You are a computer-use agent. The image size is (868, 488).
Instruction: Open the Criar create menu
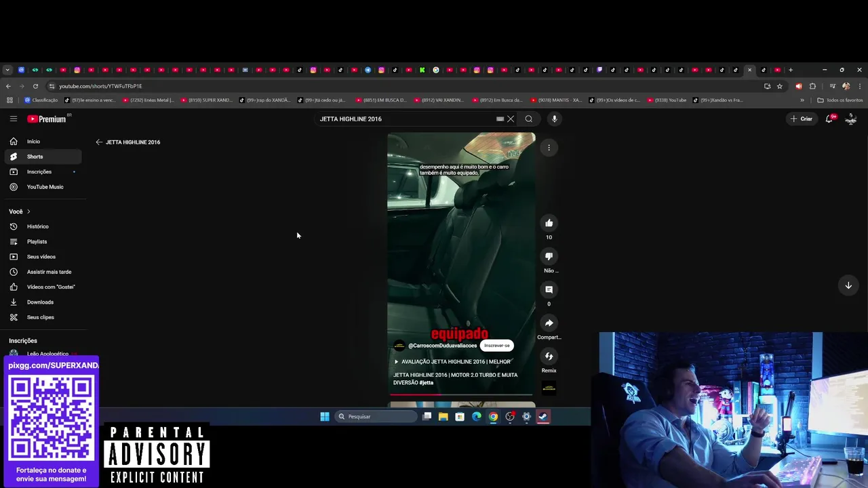point(801,119)
